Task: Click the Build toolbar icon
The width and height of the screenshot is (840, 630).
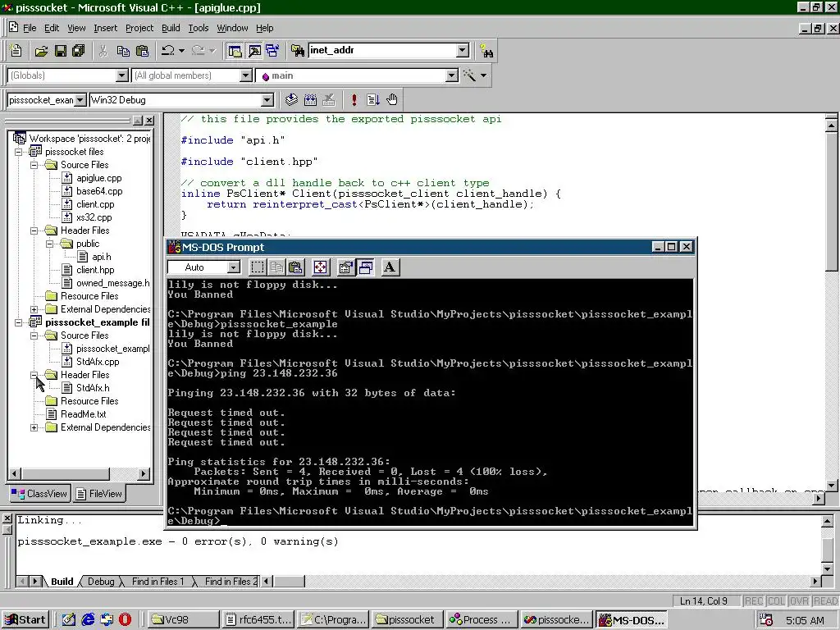Action: point(310,99)
